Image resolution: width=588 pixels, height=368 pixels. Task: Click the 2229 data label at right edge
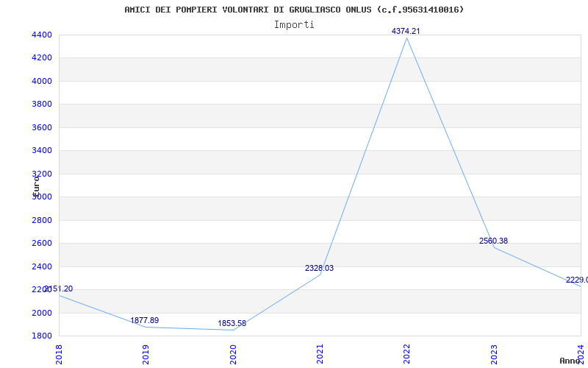pos(577,280)
